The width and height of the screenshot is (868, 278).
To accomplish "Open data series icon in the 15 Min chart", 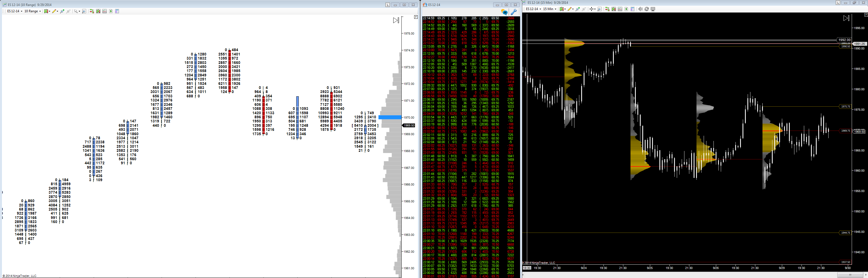I will [x=614, y=9].
